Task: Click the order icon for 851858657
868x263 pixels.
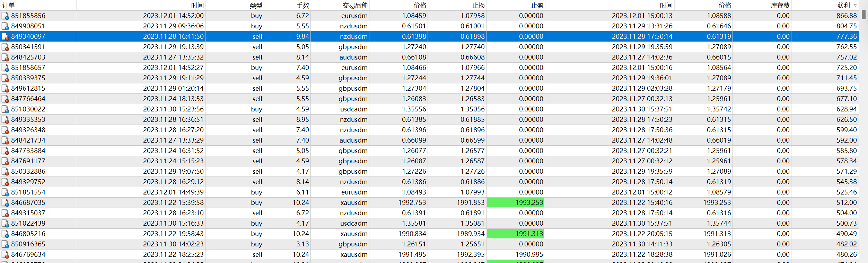Action: pos(5,68)
